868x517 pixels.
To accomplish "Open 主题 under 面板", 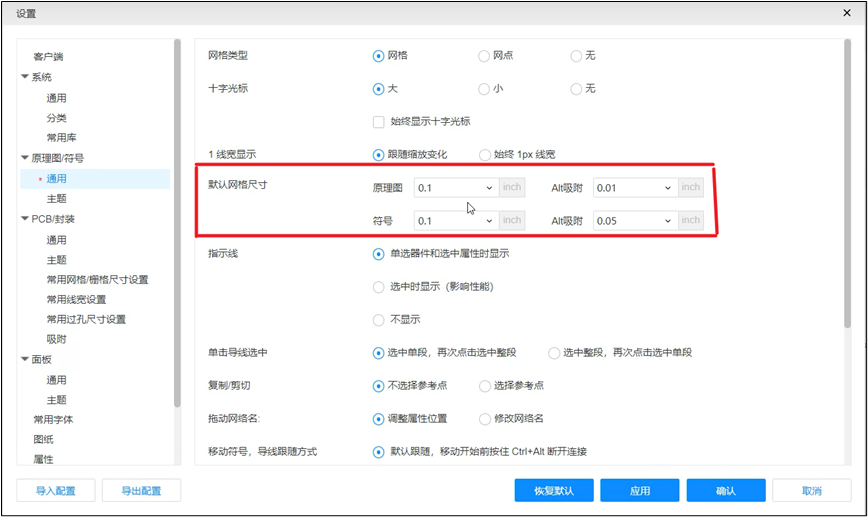I will (x=56, y=400).
